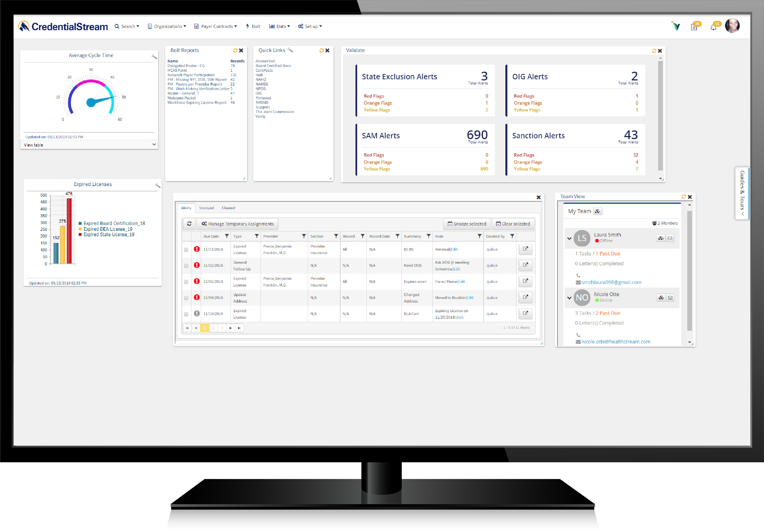Collapse Laura Smith's entry in Team View
The image size is (764, 532).
pyautogui.click(x=569, y=238)
